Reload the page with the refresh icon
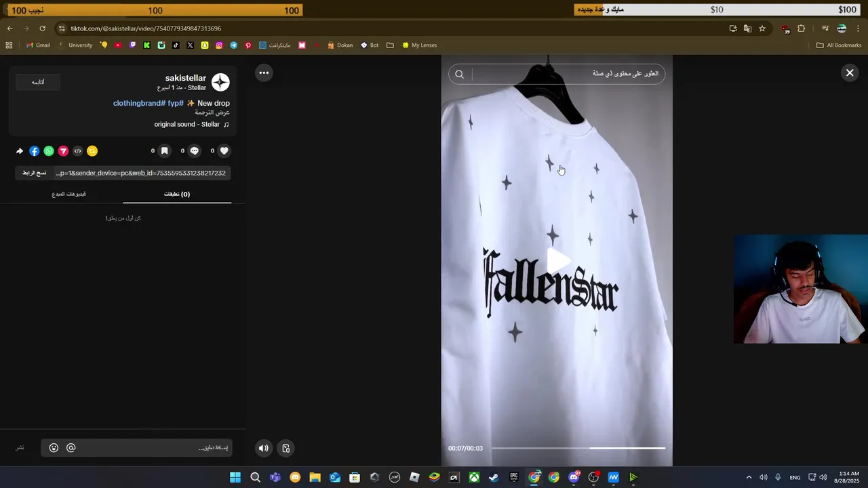 42,28
